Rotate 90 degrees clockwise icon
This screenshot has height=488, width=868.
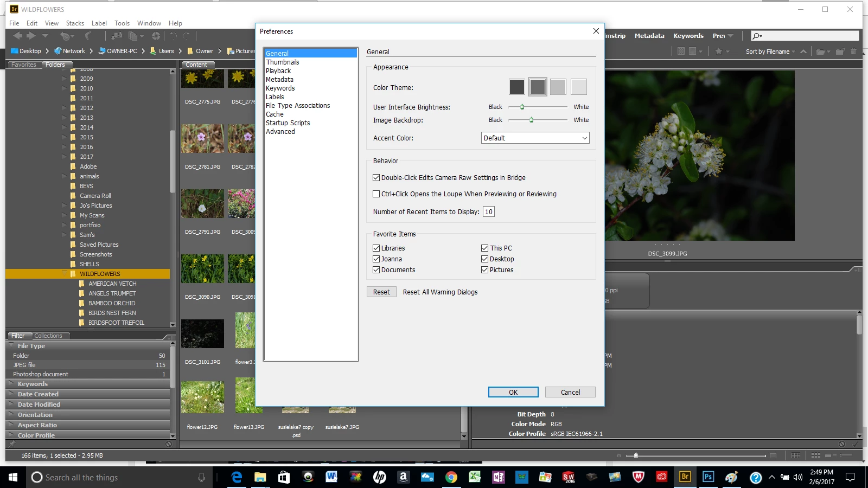[x=187, y=36]
